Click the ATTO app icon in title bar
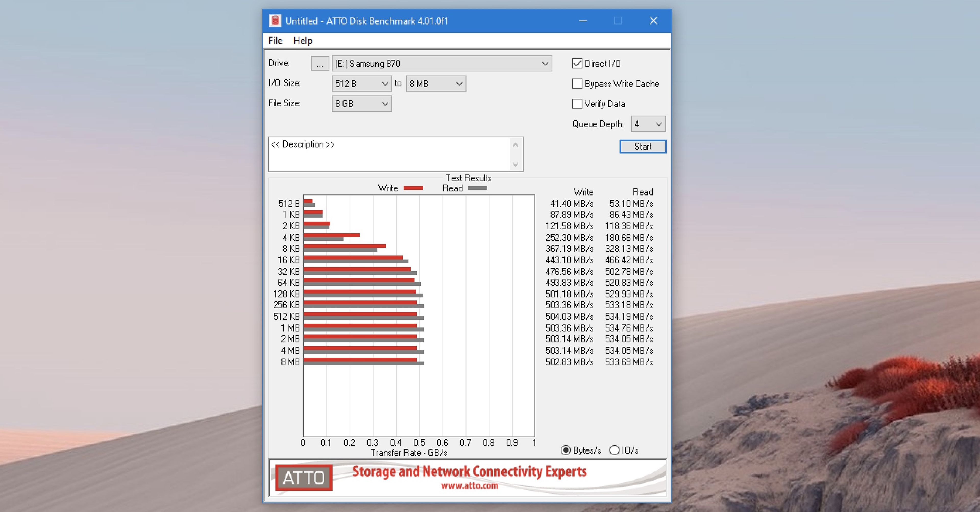Viewport: 980px width, 512px height. click(x=275, y=20)
